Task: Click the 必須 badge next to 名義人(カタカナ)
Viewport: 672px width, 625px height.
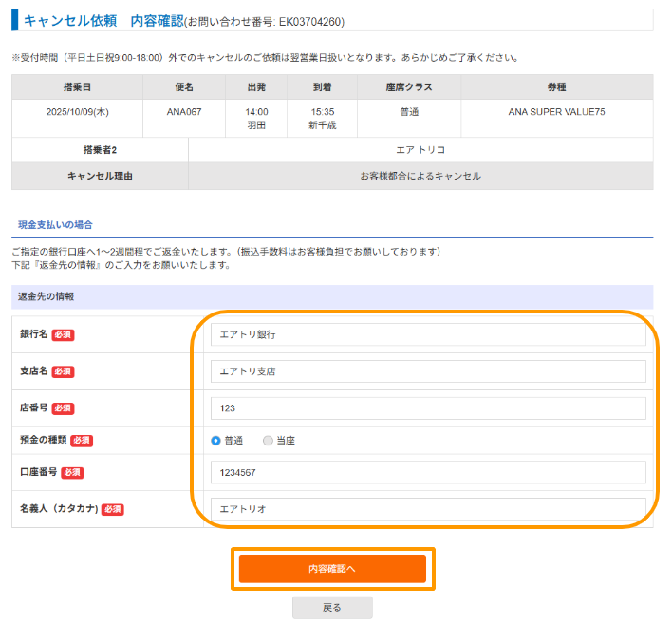Action: coord(113,509)
